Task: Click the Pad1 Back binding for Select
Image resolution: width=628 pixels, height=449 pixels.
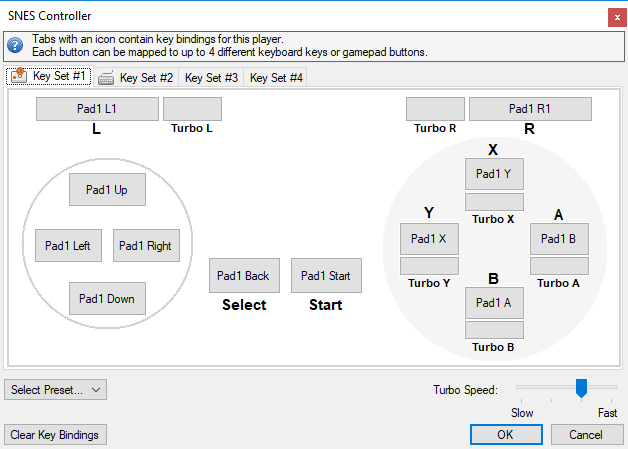Action: [244, 276]
